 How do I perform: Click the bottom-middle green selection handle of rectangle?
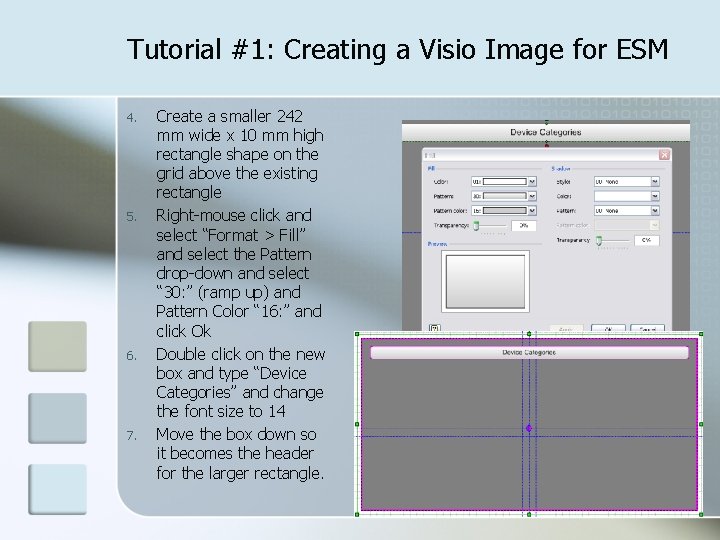tap(529, 514)
